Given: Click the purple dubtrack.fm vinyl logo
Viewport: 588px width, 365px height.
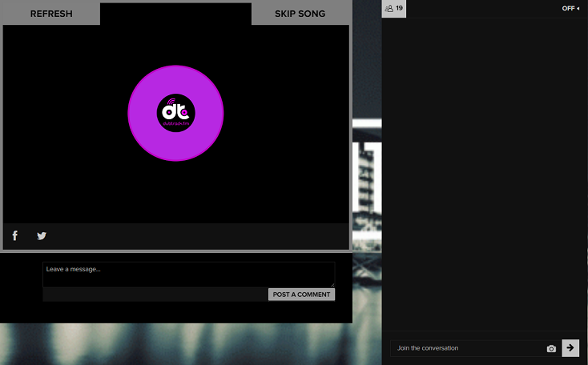Looking at the screenshot, I should tap(175, 113).
